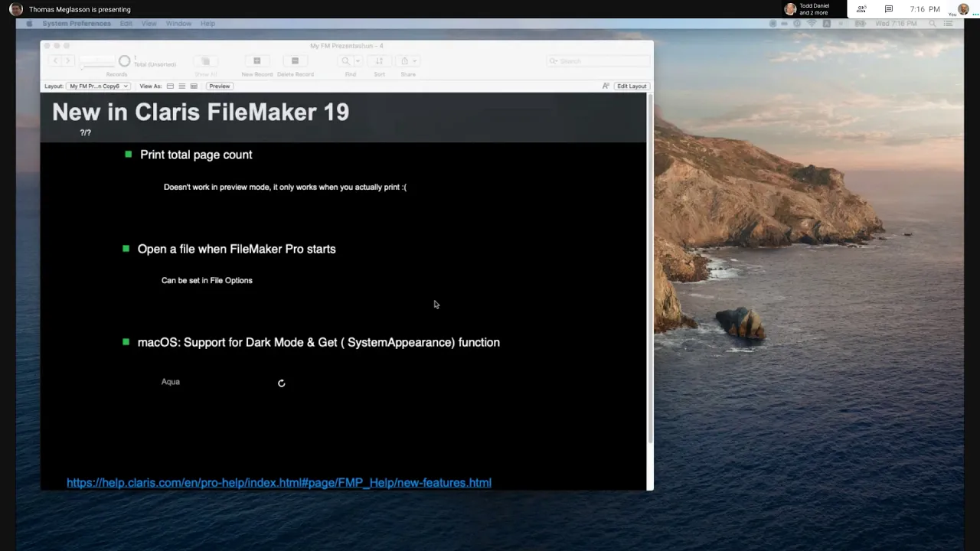
Task: Expand the Find options arrow
Action: (x=357, y=61)
